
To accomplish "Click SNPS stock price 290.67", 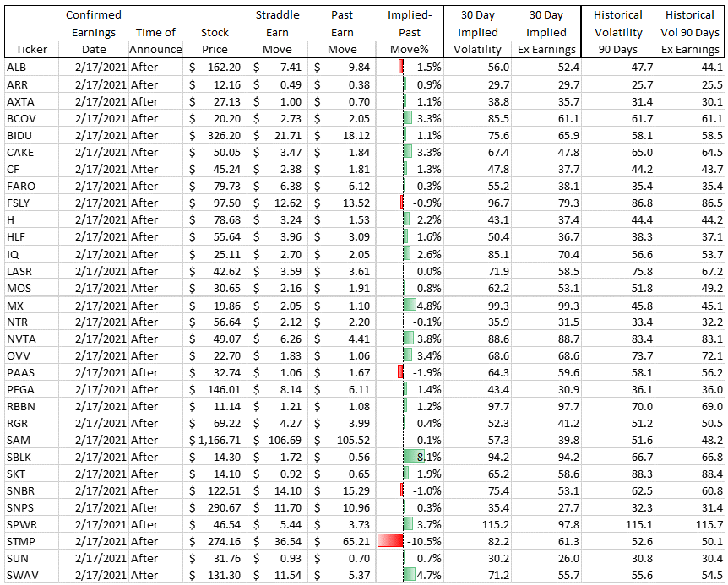I will click(x=215, y=507).
